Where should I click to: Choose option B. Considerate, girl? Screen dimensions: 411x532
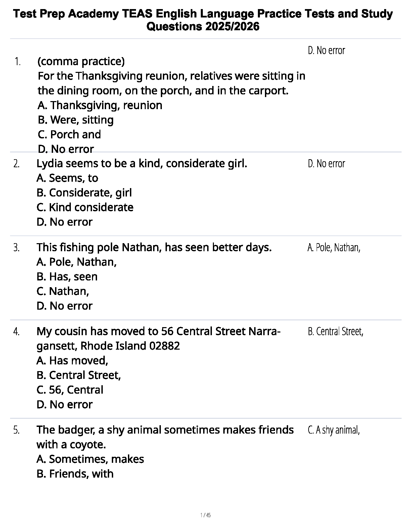(x=84, y=193)
